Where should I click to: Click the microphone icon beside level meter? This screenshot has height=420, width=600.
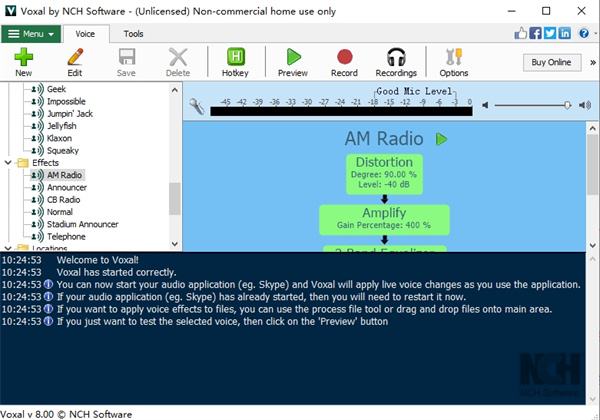point(197,106)
